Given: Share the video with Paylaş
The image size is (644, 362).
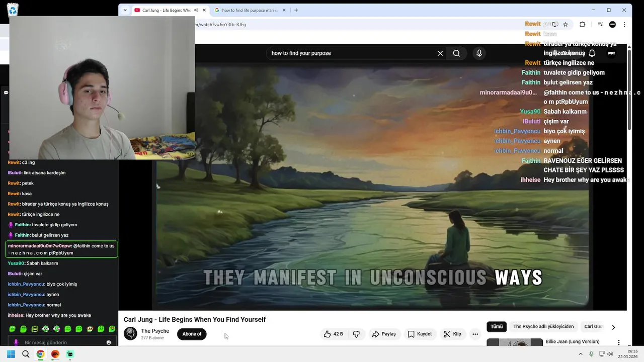Looking at the screenshot, I should 384,334.
